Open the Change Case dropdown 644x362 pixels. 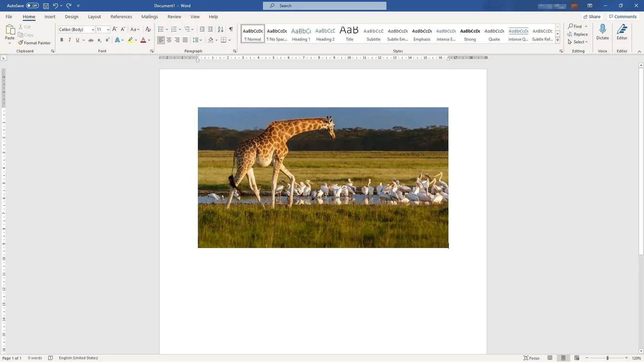point(135,29)
